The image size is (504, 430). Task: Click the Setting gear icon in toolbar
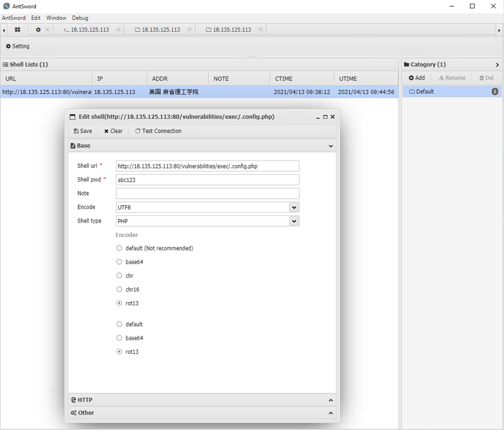(8, 46)
